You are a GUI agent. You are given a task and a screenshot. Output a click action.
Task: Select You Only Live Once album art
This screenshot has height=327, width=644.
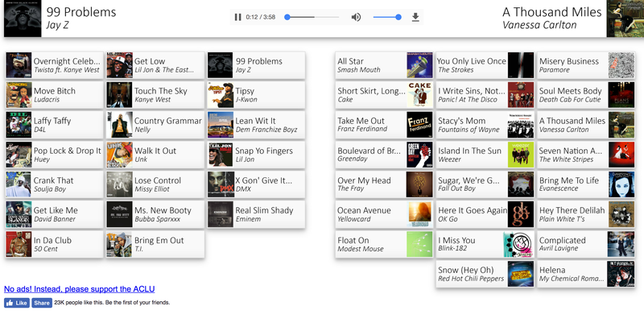521,65
